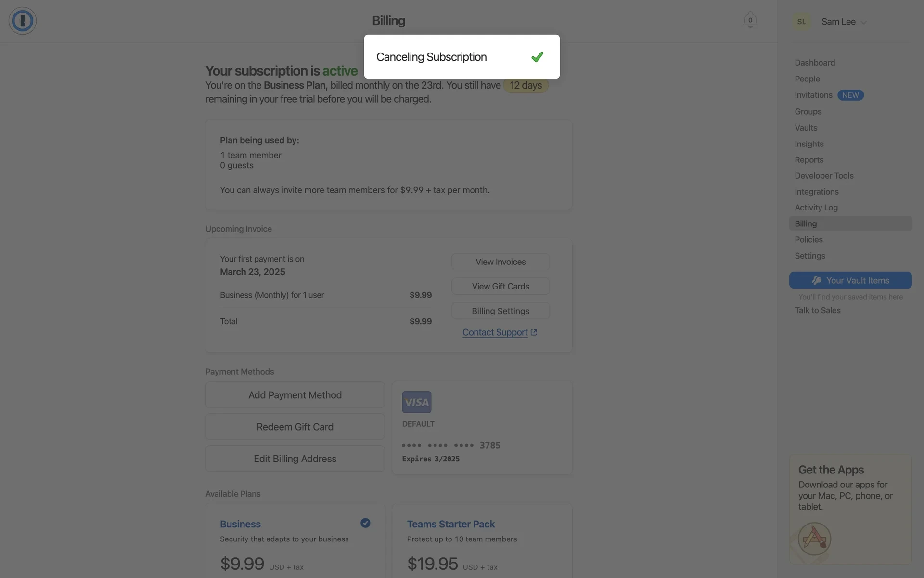Click the View Invoices button
The image size is (924, 578).
point(500,262)
